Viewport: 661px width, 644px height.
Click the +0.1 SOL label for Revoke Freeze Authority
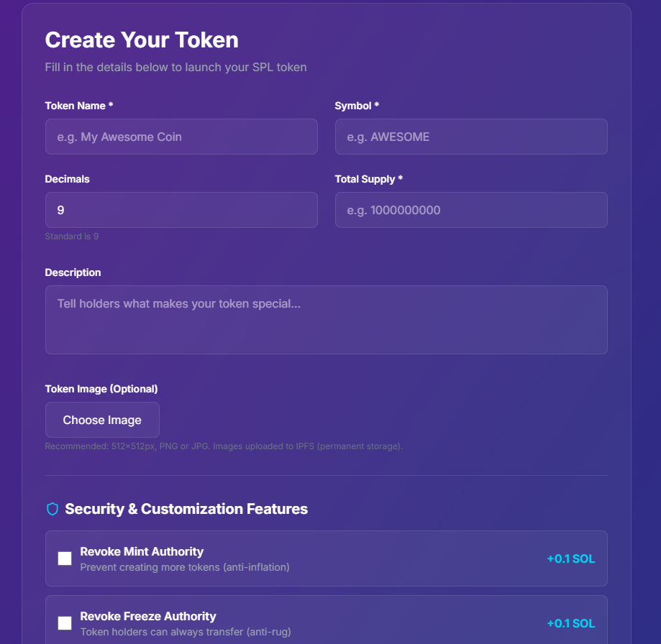pyautogui.click(x=571, y=624)
